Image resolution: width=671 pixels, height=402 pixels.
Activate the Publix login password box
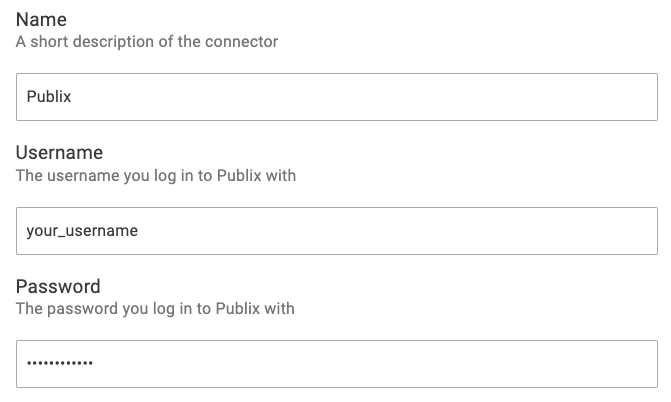336,363
